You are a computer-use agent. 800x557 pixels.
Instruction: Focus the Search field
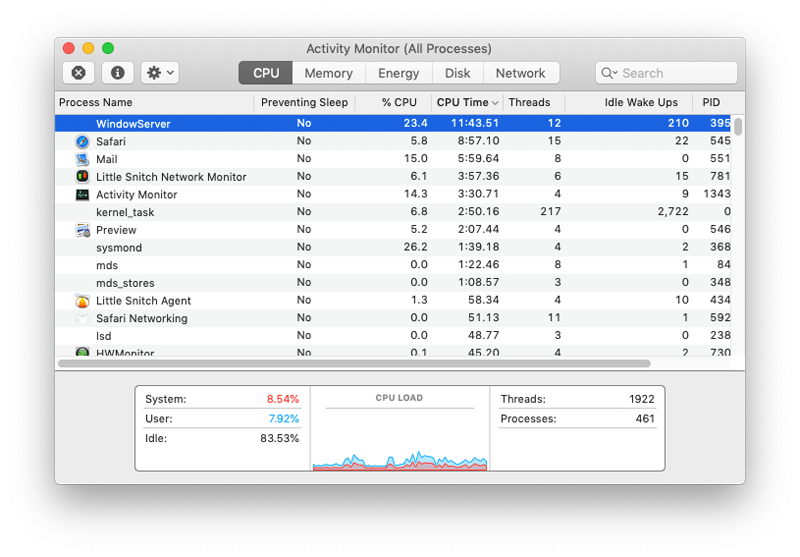(666, 73)
